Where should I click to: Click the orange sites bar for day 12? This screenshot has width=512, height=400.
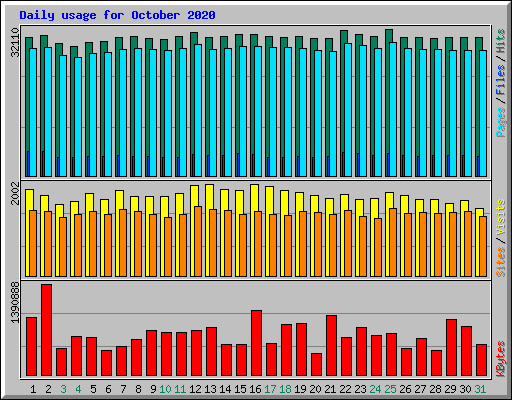(198, 241)
